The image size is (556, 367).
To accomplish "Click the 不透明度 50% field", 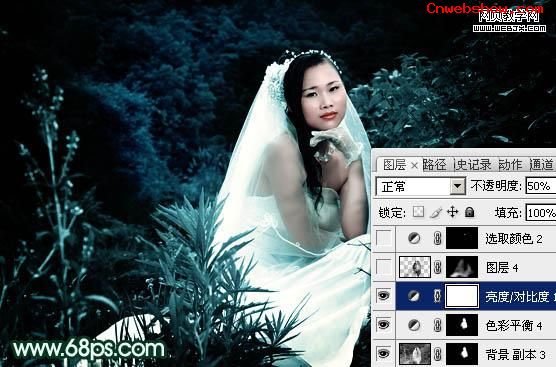I will 541,186.
